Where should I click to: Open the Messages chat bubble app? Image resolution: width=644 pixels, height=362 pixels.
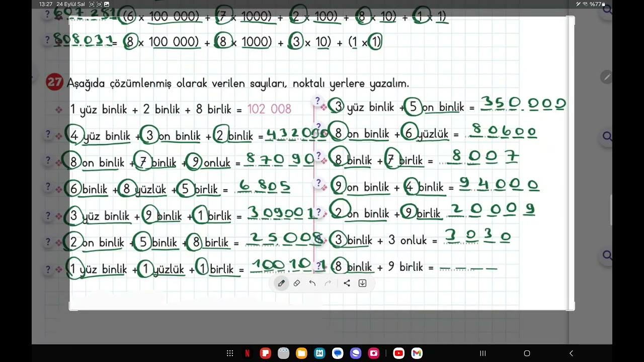pos(338,353)
